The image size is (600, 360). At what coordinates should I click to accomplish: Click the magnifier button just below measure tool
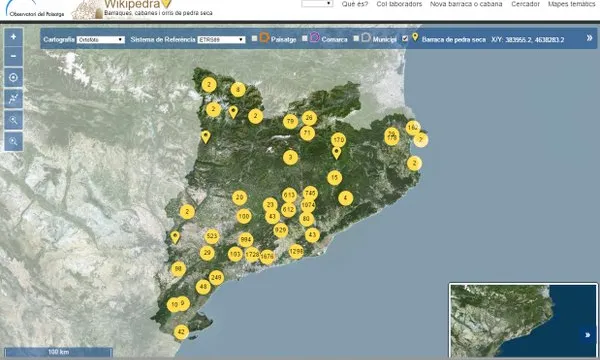click(13, 120)
